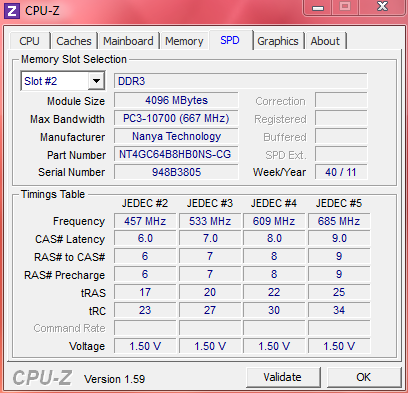Image resolution: width=408 pixels, height=393 pixels.
Task: Click the JEDEC #5 column header
Action: tap(339, 203)
